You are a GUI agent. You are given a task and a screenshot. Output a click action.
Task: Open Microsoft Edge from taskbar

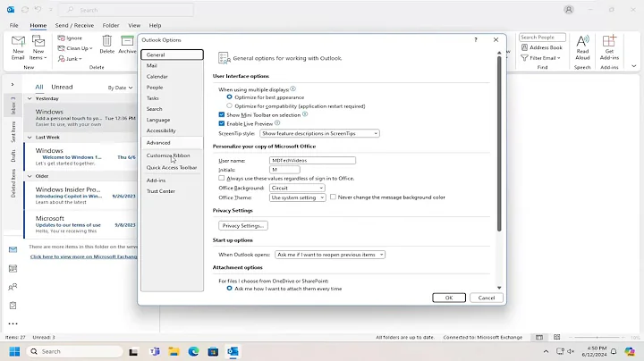click(x=193, y=351)
